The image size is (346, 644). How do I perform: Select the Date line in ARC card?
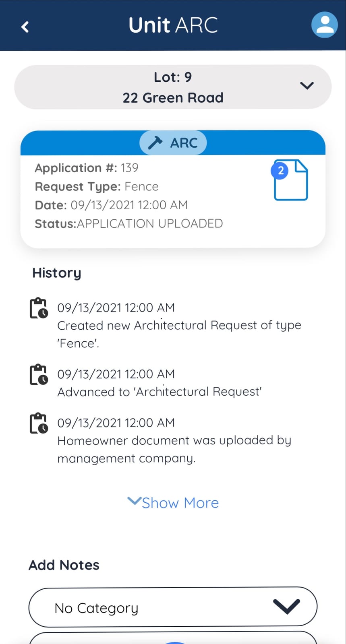point(111,205)
